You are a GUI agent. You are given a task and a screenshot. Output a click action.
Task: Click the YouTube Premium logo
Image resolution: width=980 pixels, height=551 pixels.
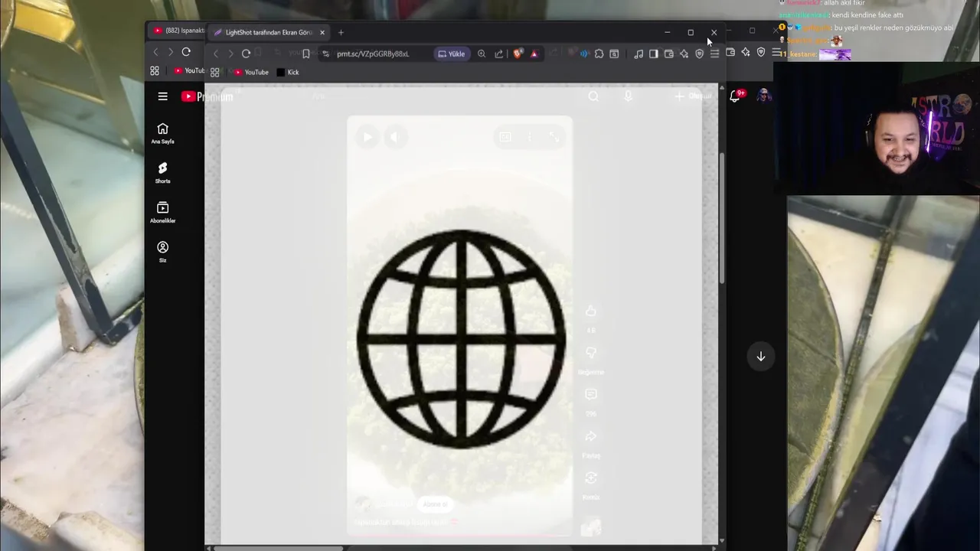pyautogui.click(x=207, y=96)
